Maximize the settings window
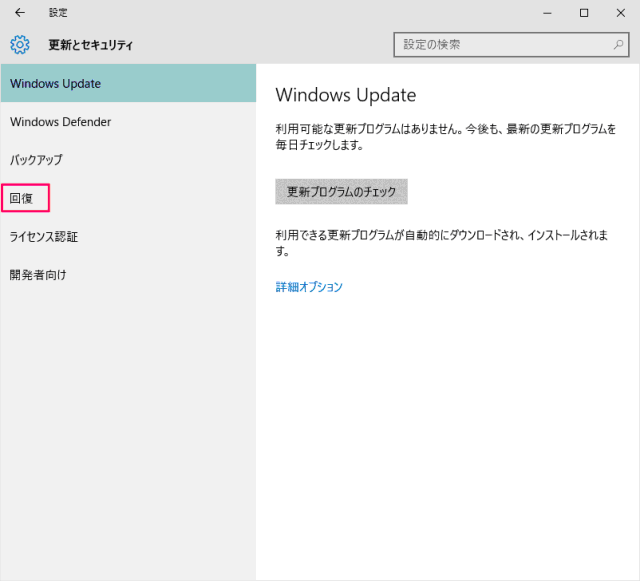640x581 pixels. [584, 13]
